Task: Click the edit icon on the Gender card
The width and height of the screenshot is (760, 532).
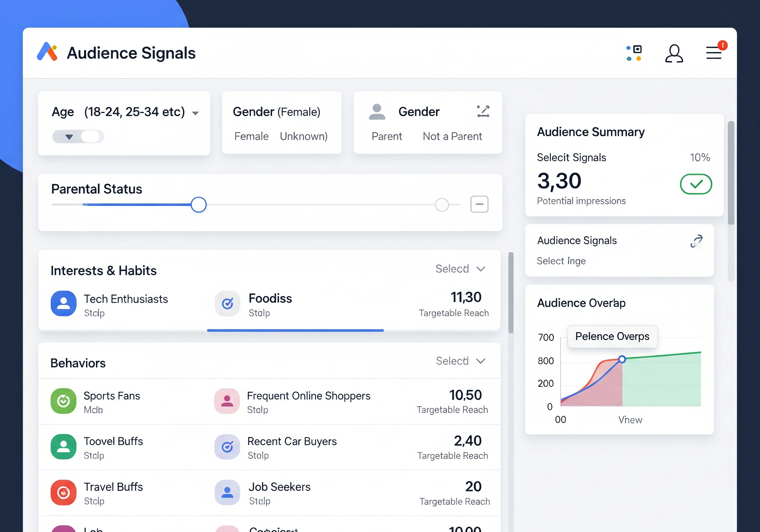Action: pos(483,112)
